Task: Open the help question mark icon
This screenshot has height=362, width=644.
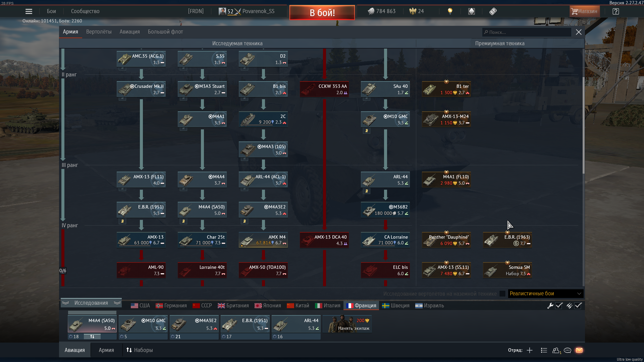Action: (616, 11)
